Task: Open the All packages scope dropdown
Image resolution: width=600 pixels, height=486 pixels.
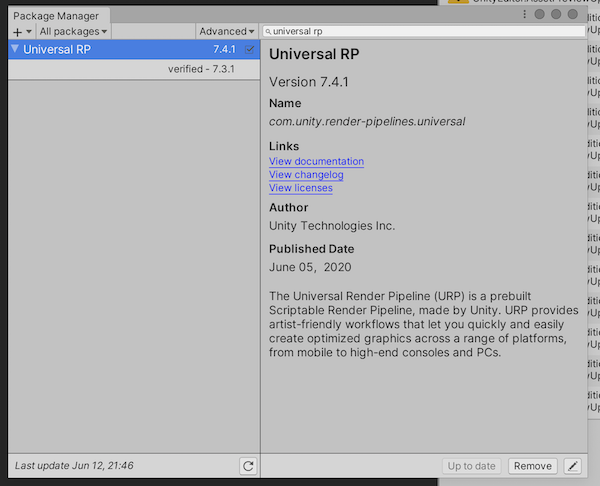Action: click(x=73, y=31)
